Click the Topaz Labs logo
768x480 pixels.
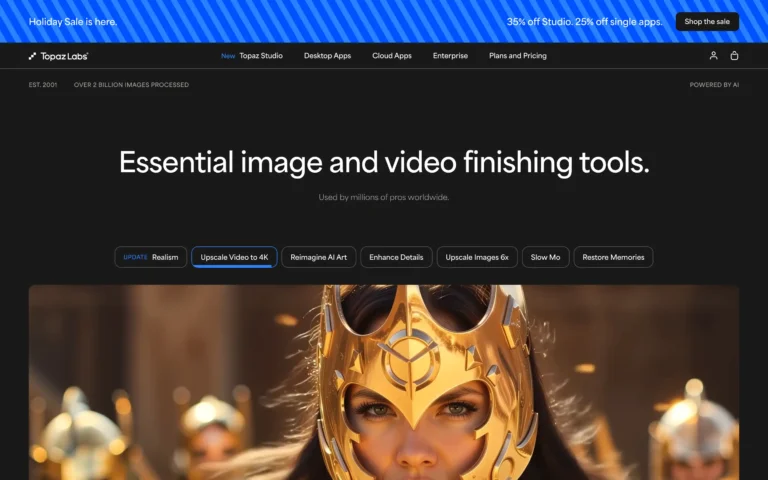tap(58, 56)
